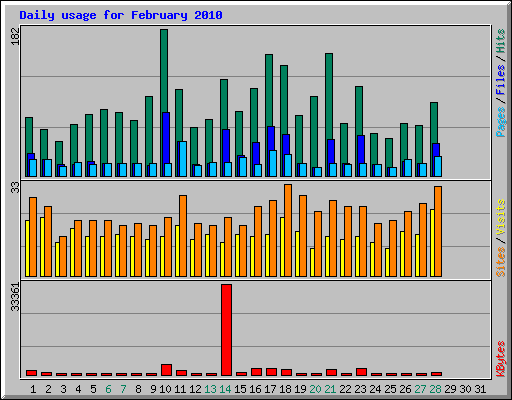Click day label '31' on the x-axis
Image resolution: width=512 pixels, height=400 pixels.
480,389
